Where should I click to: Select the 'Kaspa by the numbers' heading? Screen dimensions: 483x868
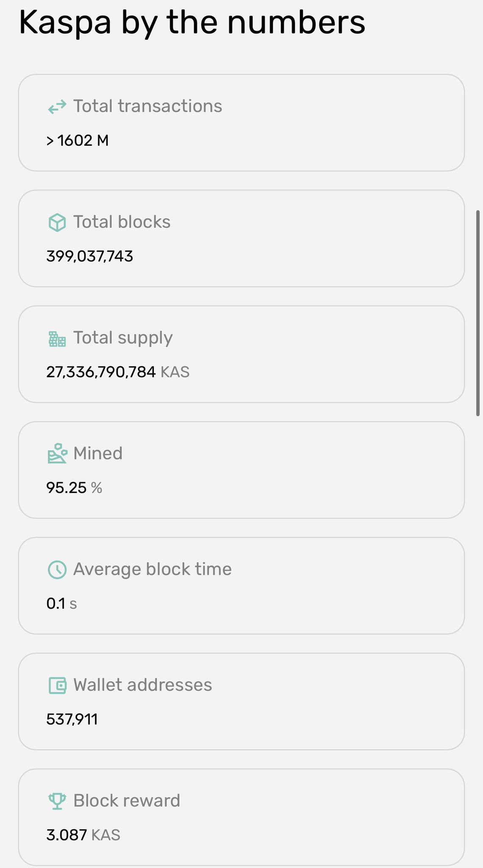click(x=192, y=22)
